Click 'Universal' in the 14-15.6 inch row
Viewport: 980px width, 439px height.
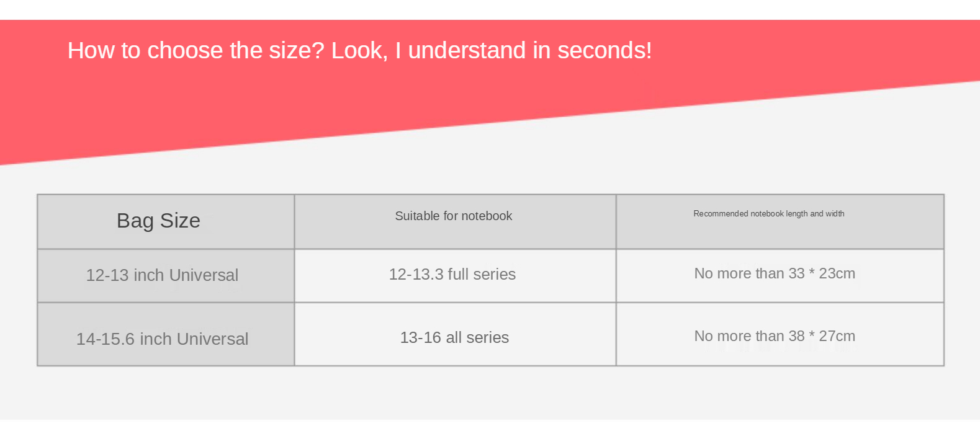tap(212, 339)
